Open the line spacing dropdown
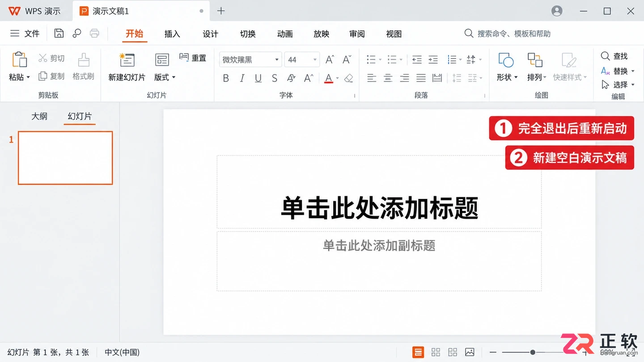 tap(454, 59)
